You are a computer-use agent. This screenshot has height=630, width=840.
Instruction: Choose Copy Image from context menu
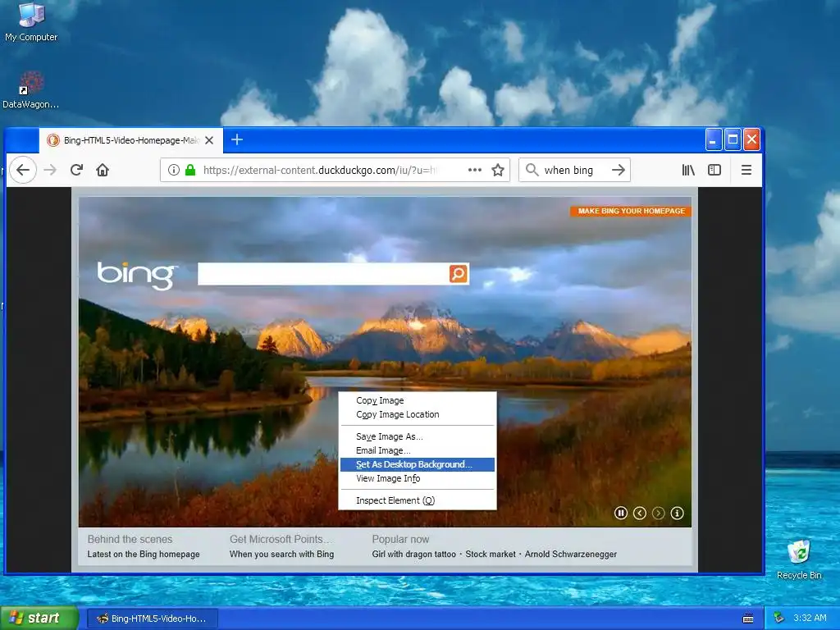[x=418, y=400]
